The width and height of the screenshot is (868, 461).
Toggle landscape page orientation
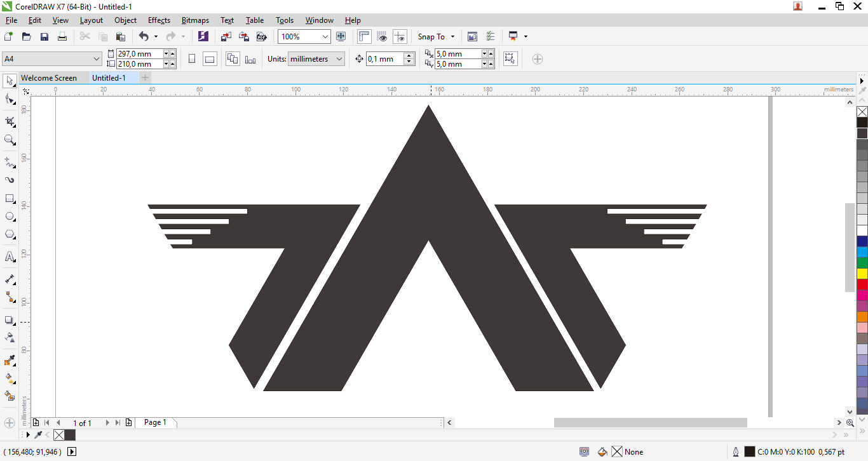(210, 58)
